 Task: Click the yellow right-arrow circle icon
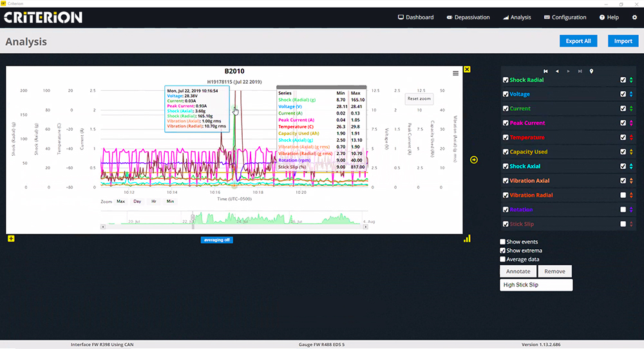point(474,160)
